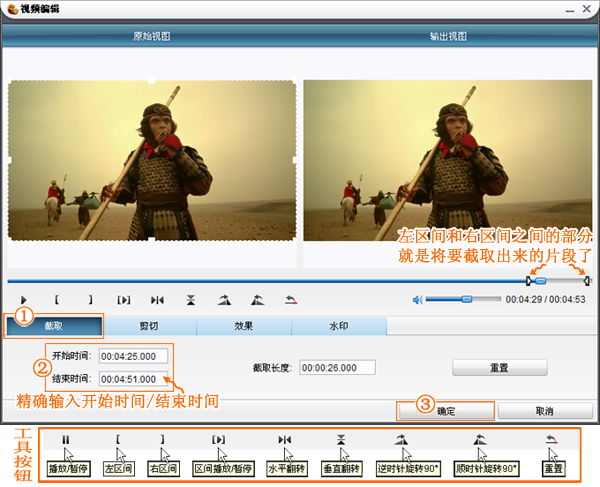This screenshot has height=487, width=600.
Task: Click the 开始时间: label
Action: click(72, 356)
